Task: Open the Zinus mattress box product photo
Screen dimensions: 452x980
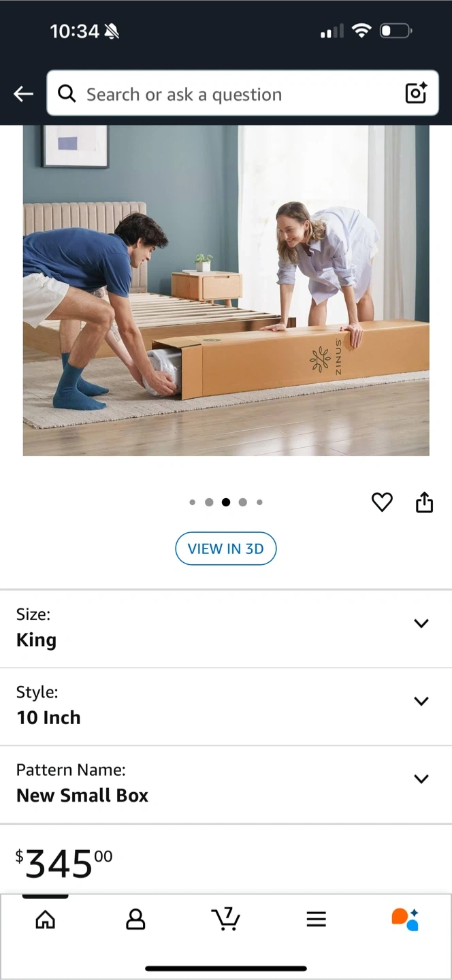Action: pos(226,291)
